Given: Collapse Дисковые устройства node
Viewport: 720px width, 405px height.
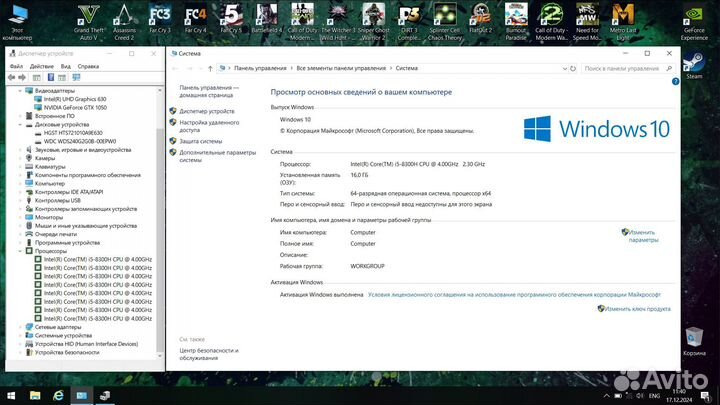Looking at the screenshot, I should [x=20, y=124].
